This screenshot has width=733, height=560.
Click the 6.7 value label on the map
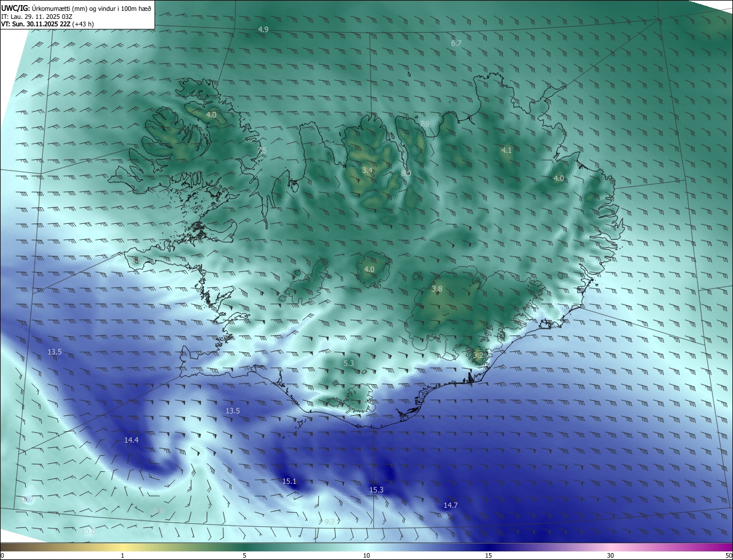(x=456, y=43)
